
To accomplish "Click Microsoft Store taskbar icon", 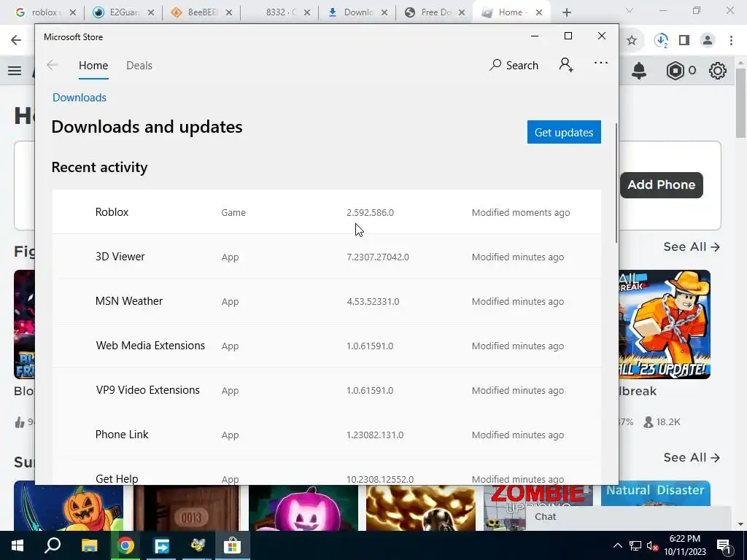I will (233, 545).
